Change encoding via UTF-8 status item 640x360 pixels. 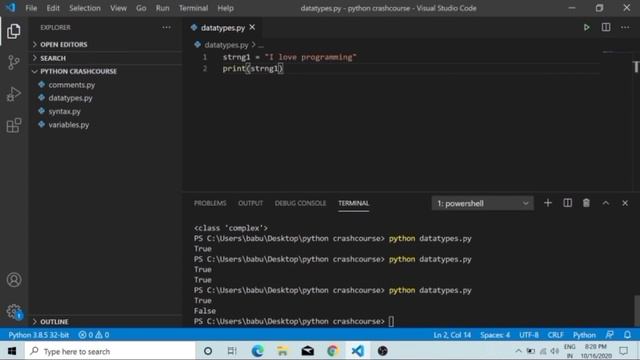point(529,335)
